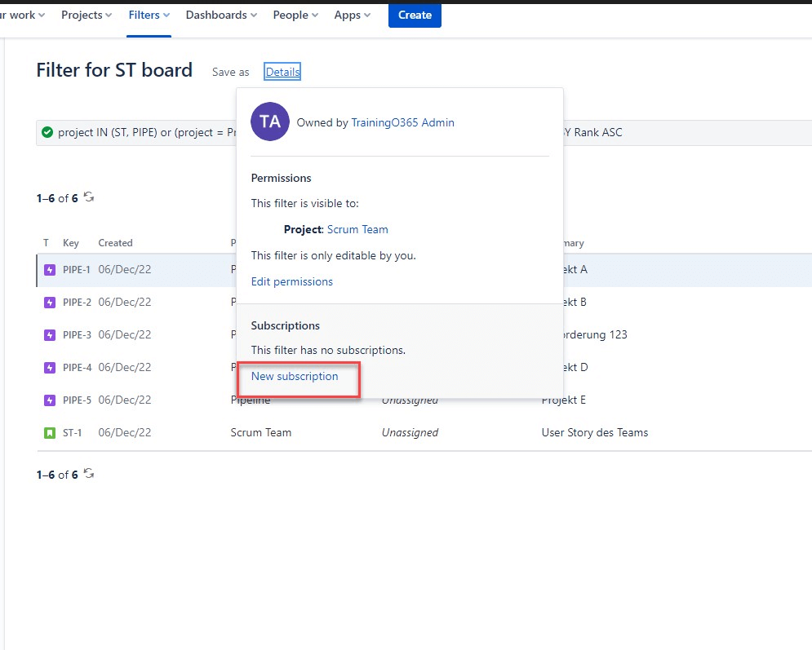This screenshot has height=650, width=812.
Task: Click the refresh icon near results count
Action: tap(89, 197)
